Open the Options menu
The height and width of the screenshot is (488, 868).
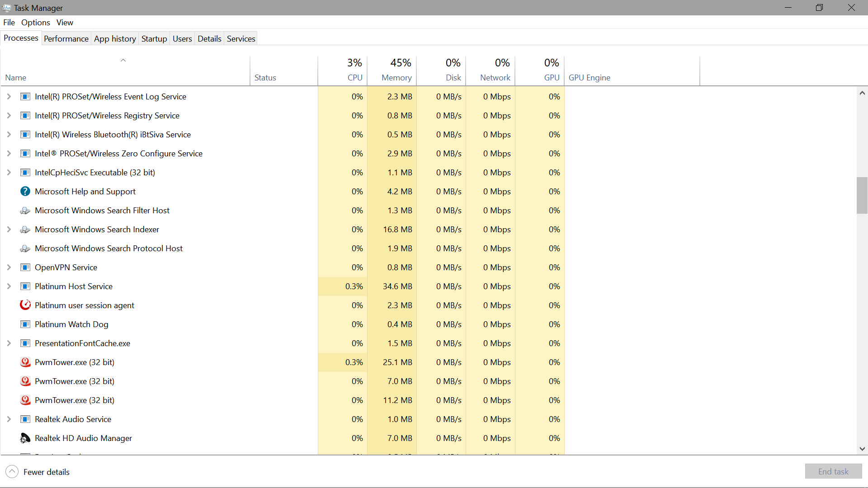click(36, 23)
